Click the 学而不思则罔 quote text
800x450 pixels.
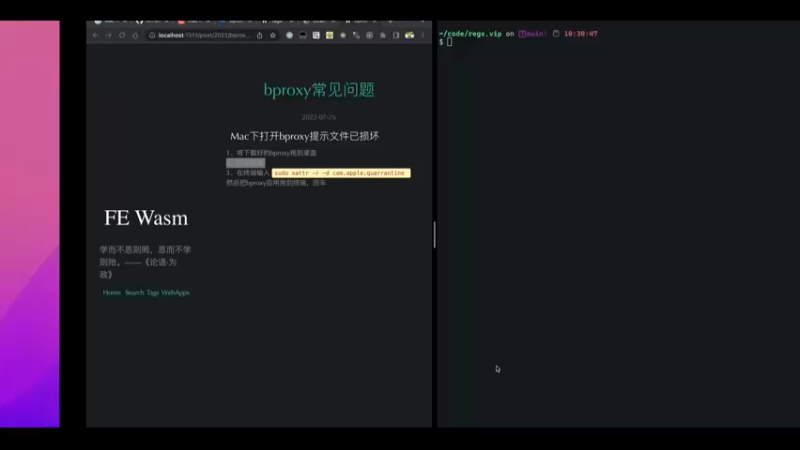(x=145, y=262)
